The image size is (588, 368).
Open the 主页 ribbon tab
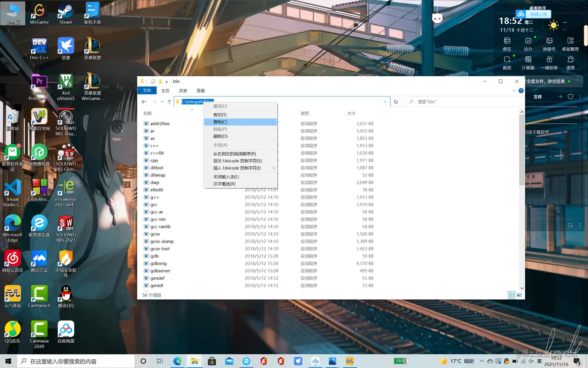pyautogui.click(x=165, y=91)
